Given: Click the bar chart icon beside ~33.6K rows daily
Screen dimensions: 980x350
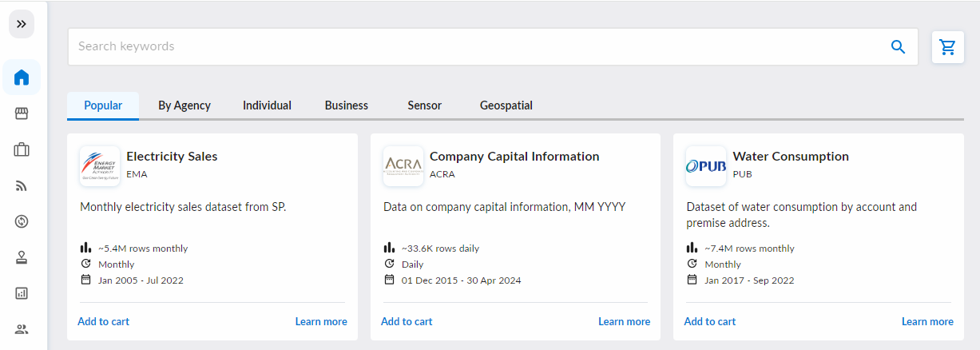Looking at the screenshot, I should 389,248.
